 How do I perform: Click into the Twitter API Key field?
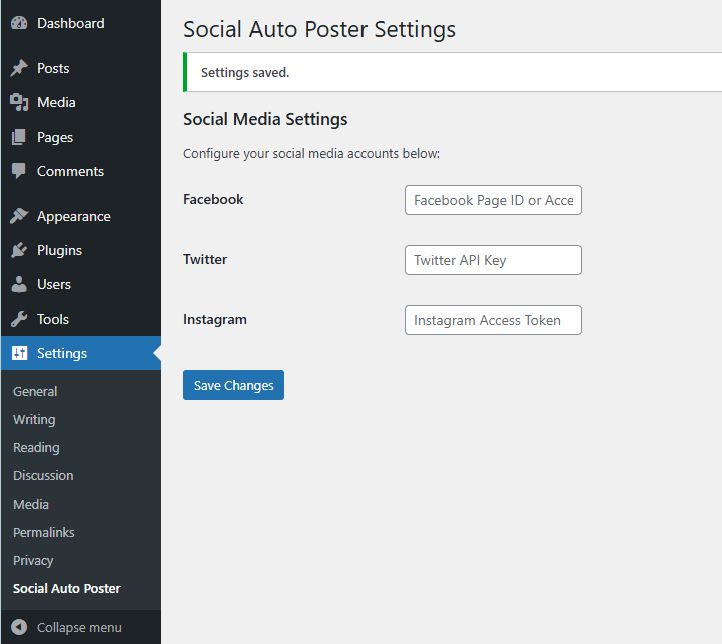coord(493,260)
